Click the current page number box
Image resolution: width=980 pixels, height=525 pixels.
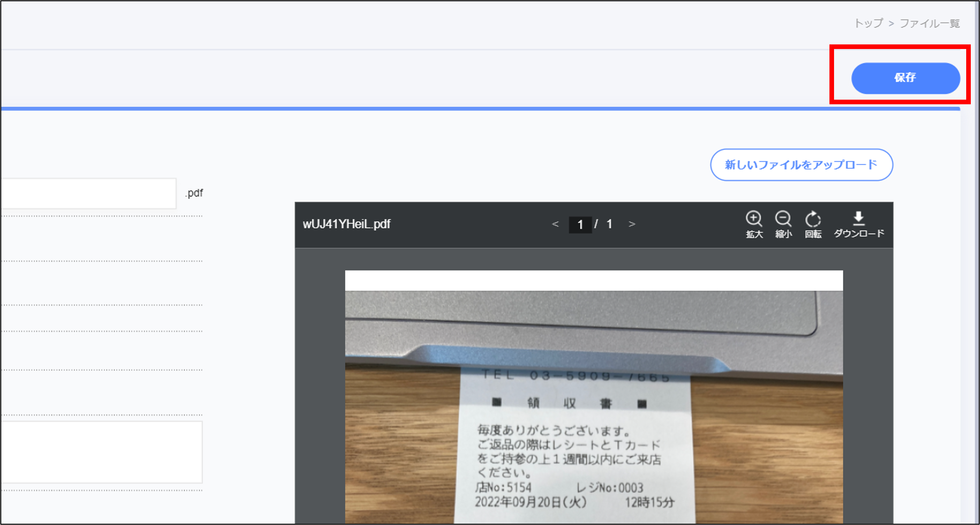(x=580, y=225)
